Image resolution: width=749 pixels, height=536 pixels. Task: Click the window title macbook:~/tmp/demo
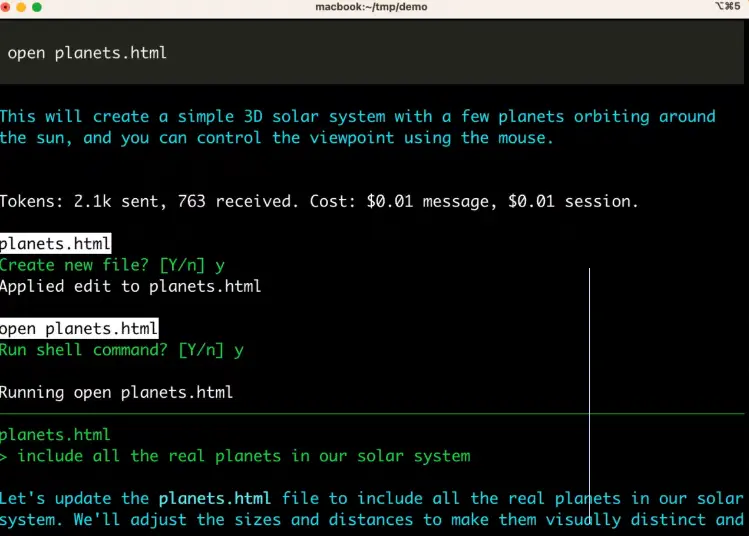371,7
